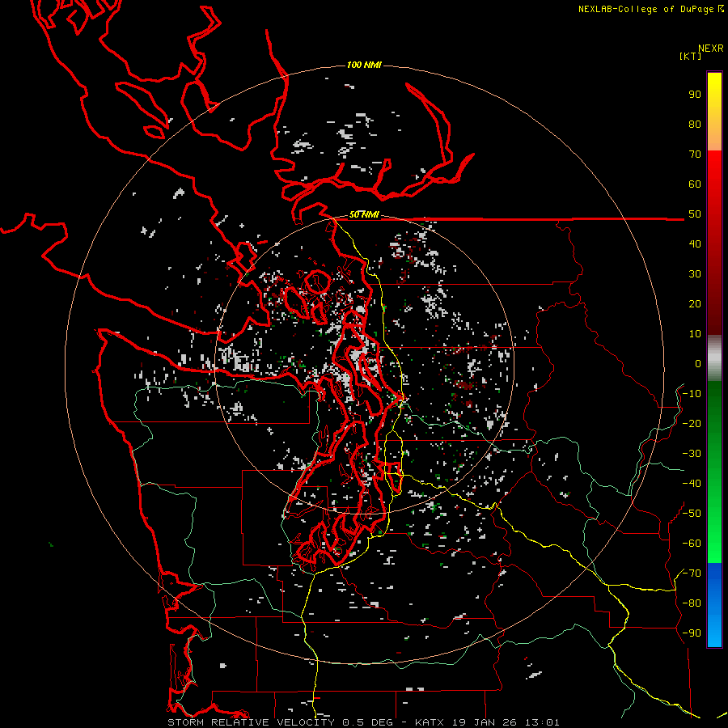Click the 50 value on the velocity scale
728x728 pixels.
coord(695,214)
